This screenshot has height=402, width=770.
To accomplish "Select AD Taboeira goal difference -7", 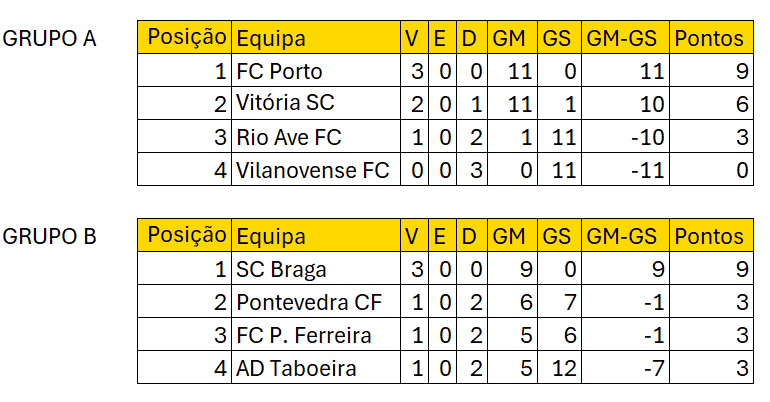I will point(625,367).
